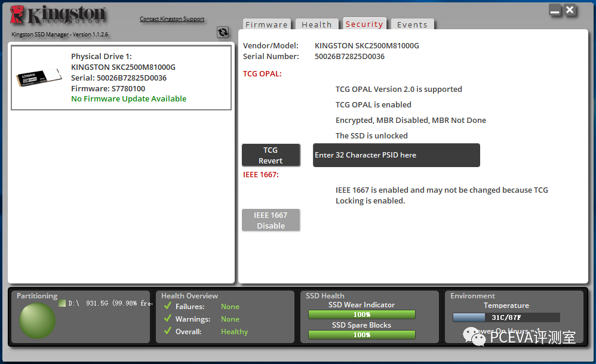Click 'Firmware: S7780100' text
Screen dimensions: 596x364
(108, 88)
